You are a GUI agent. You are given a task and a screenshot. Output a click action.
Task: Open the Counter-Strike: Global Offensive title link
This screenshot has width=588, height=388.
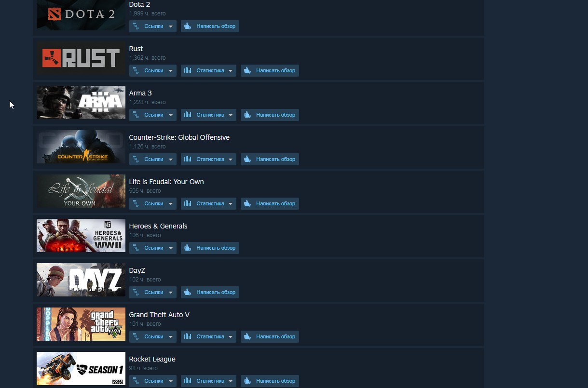click(179, 137)
